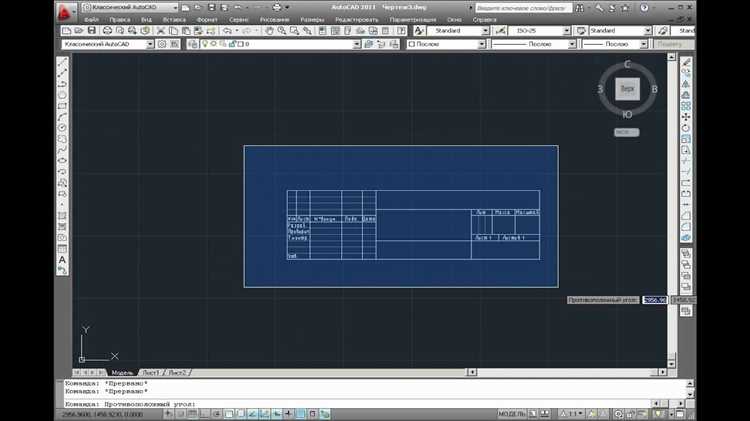Select the Модель tab
The image size is (750, 421).
[122, 372]
